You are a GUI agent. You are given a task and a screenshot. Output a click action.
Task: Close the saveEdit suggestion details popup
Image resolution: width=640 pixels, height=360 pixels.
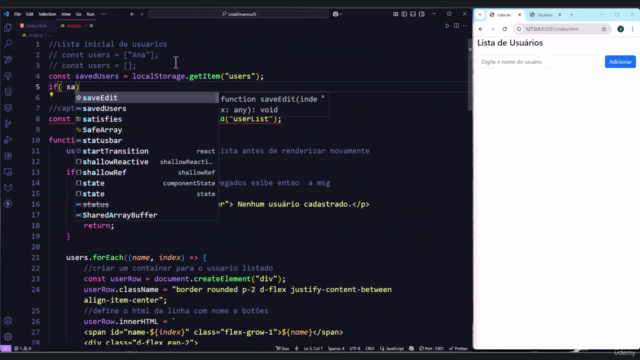point(323,97)
